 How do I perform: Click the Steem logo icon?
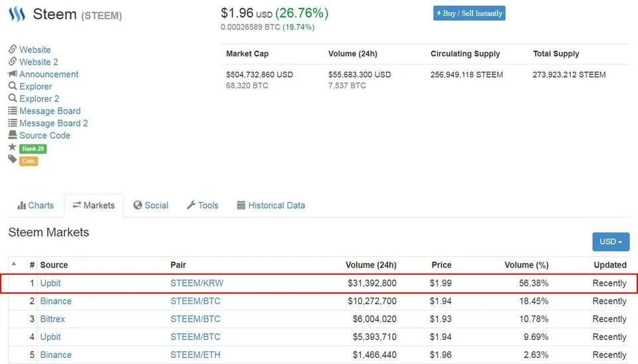coord(17,14)
